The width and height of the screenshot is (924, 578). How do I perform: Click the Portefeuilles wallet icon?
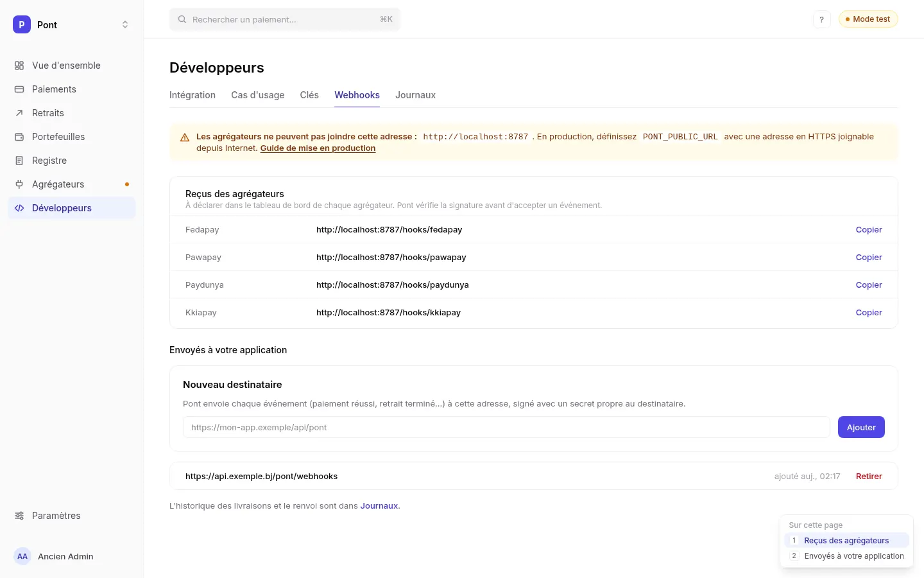tap(19, 137)
